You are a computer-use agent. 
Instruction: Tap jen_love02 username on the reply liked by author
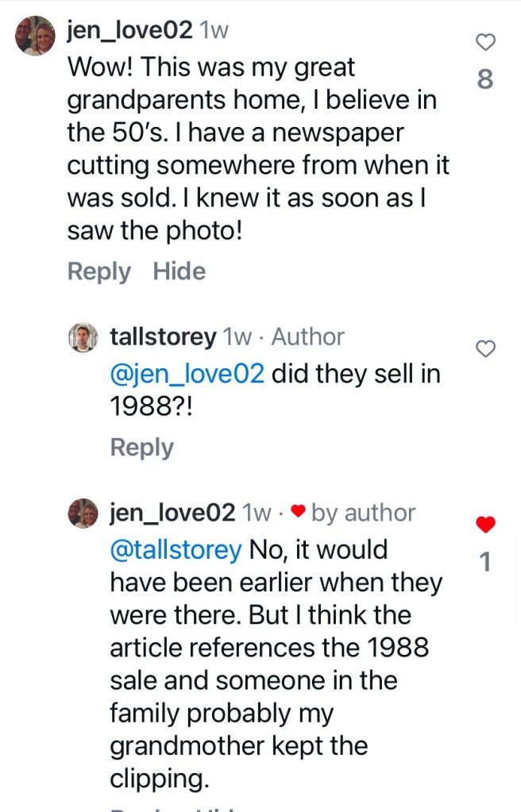pyautogui.click(x=172, y=513)
